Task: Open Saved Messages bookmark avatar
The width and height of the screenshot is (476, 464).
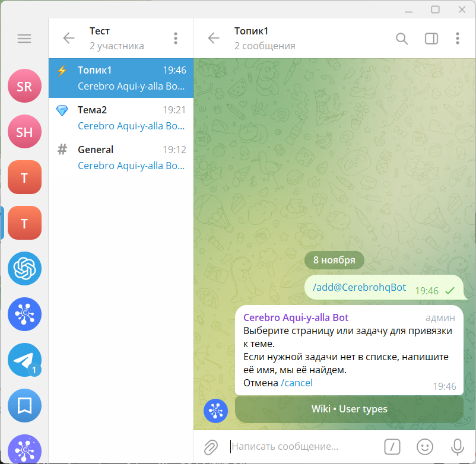Action: coord(24,406)
